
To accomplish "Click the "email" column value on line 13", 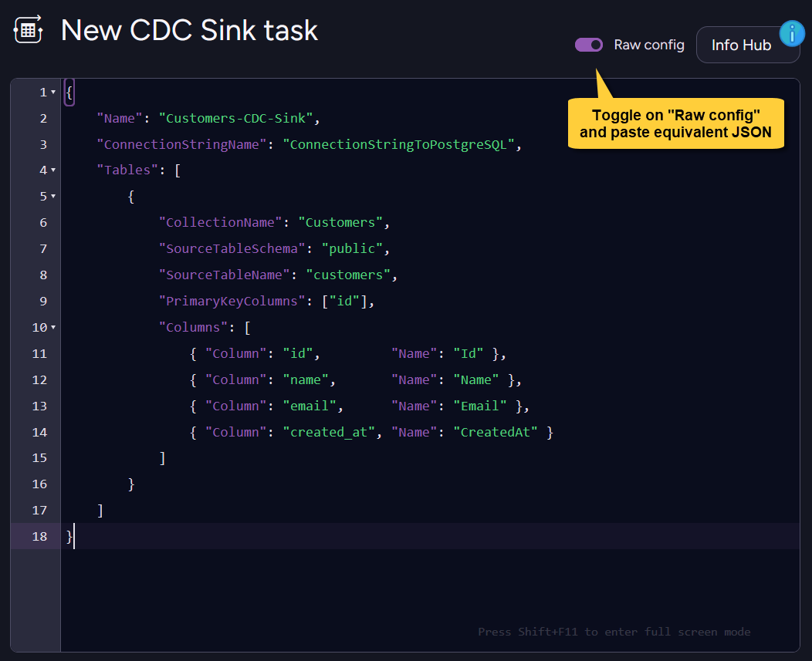I will 310,406.
